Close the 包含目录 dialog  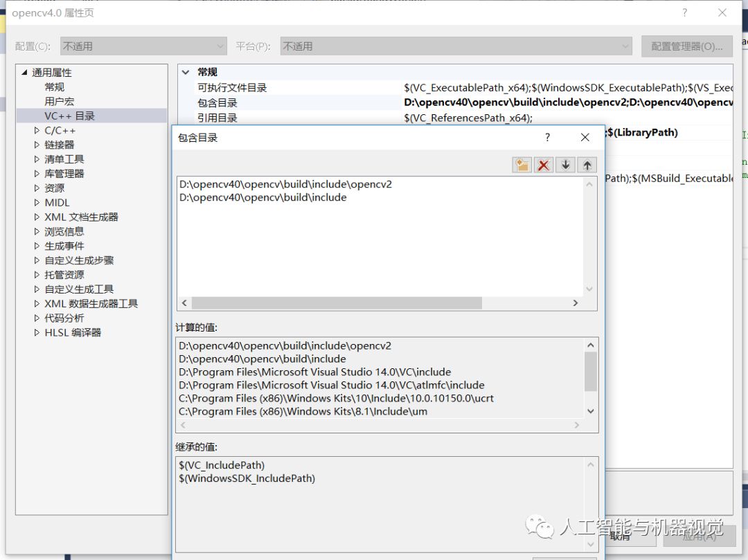[585, 138]
